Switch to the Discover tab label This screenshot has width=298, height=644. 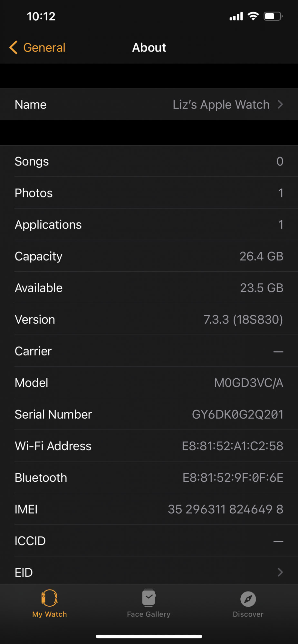[x=248, y=614]
